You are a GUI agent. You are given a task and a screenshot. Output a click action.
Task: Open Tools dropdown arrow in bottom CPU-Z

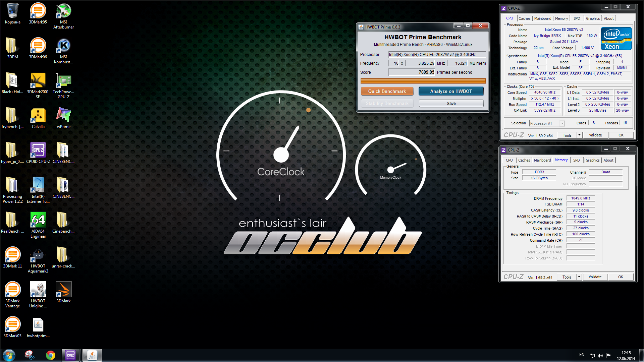click(579, 277)
